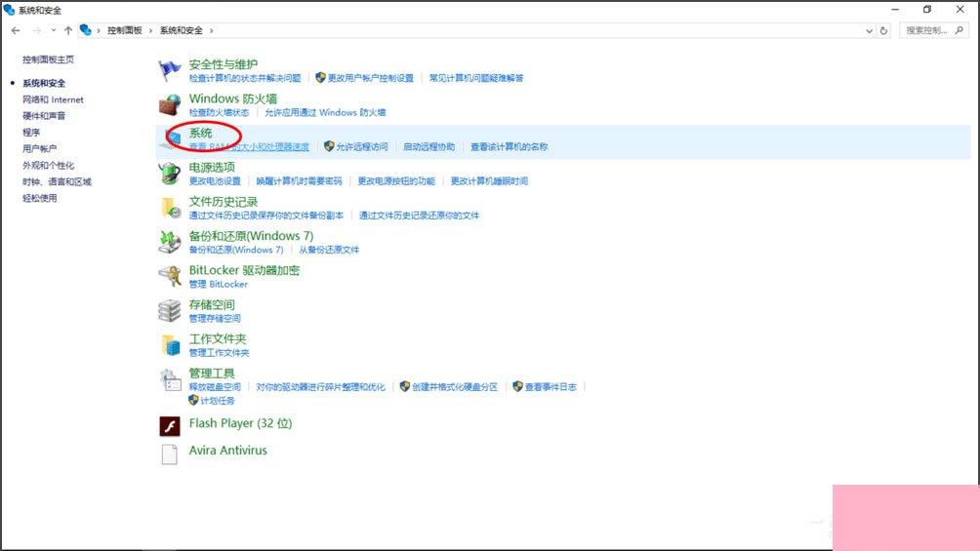Open the 电源选项 heading

click(212, 168)
